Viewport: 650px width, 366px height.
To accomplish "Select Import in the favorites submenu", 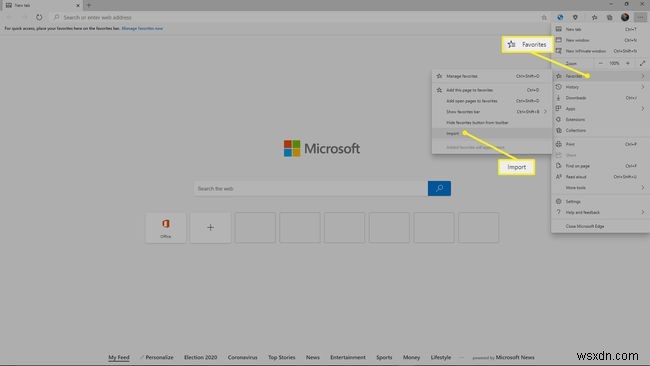I will [x=492, y=133].
